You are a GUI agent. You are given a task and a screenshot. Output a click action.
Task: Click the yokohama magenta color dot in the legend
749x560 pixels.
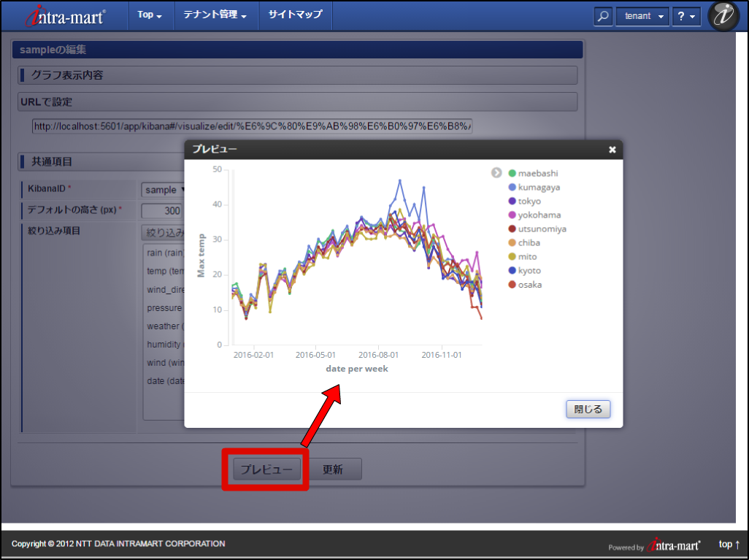point(512,215)
